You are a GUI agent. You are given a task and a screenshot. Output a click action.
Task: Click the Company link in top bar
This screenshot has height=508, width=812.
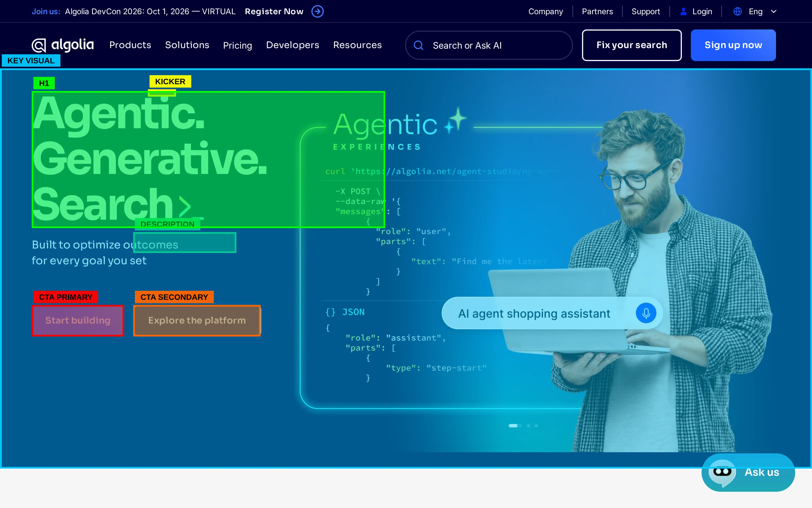point(546,11)
